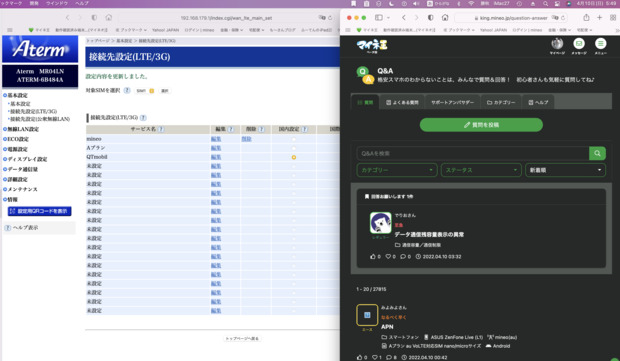Click the help icon beside the 国内設定 column header
This screenshot has height=361, width=620.
click(304, 129)
